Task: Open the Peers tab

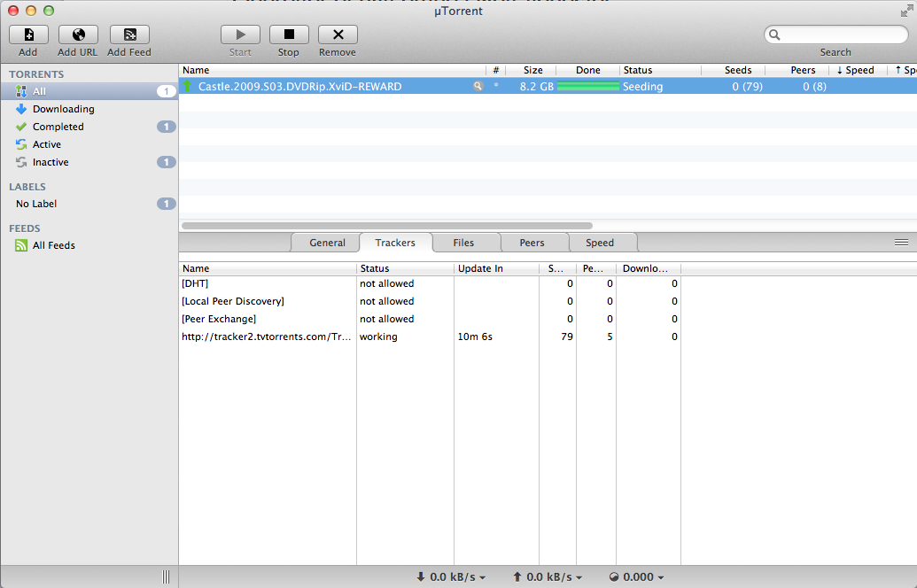Action: tap(532, 243)
